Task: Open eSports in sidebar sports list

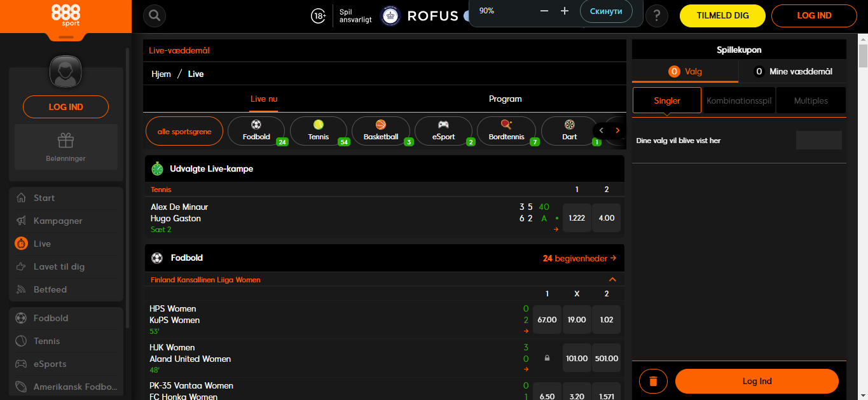Action: (66, 364)
